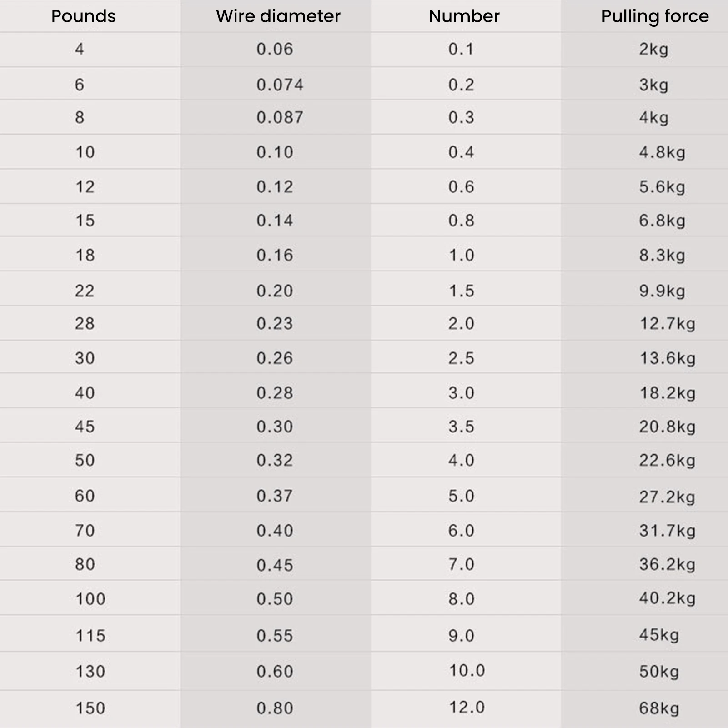Select the 0.087 wire diameter value
This screenshot has height=728, width=728.
coord(280,117)
